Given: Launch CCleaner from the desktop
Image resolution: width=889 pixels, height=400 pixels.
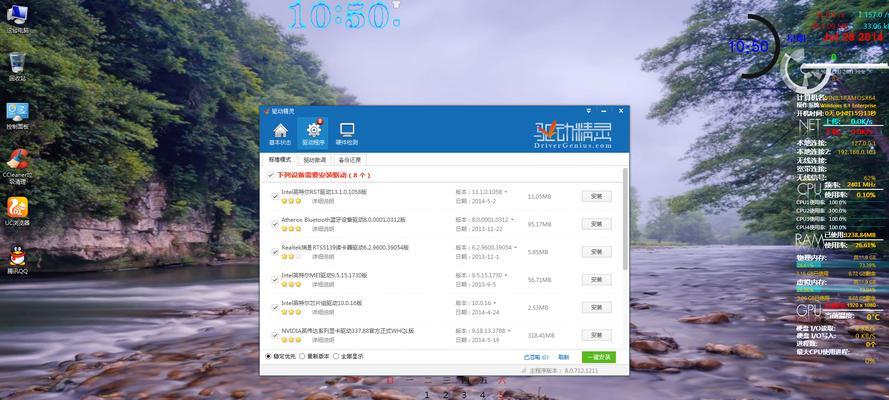Looking at the screenshot, I should coord(18,167).
